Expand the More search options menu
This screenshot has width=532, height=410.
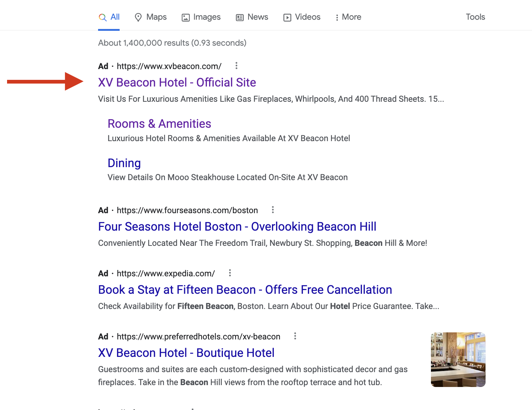click(348, 17)
